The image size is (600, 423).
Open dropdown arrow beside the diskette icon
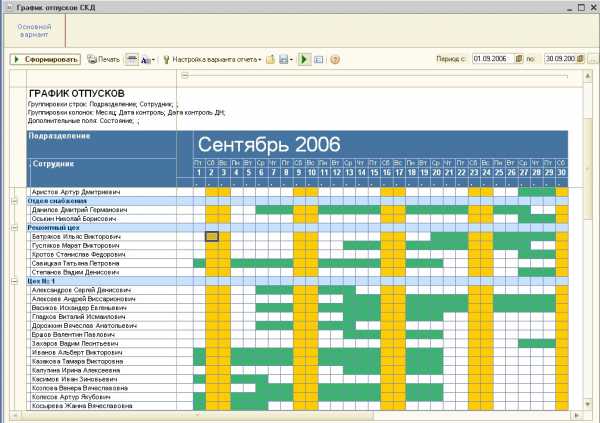291,60
